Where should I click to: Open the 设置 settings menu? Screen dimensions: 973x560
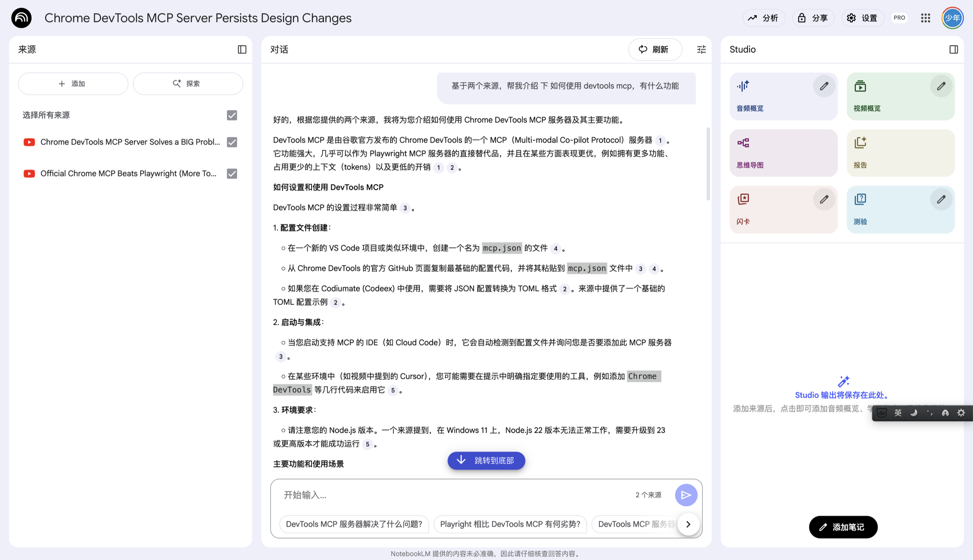(x=863, y=18)
